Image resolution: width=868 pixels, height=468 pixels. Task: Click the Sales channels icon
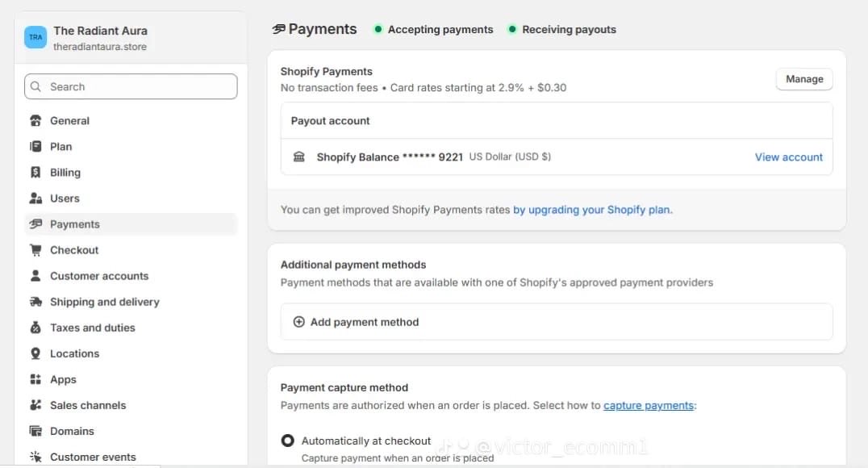pos(35,405)
